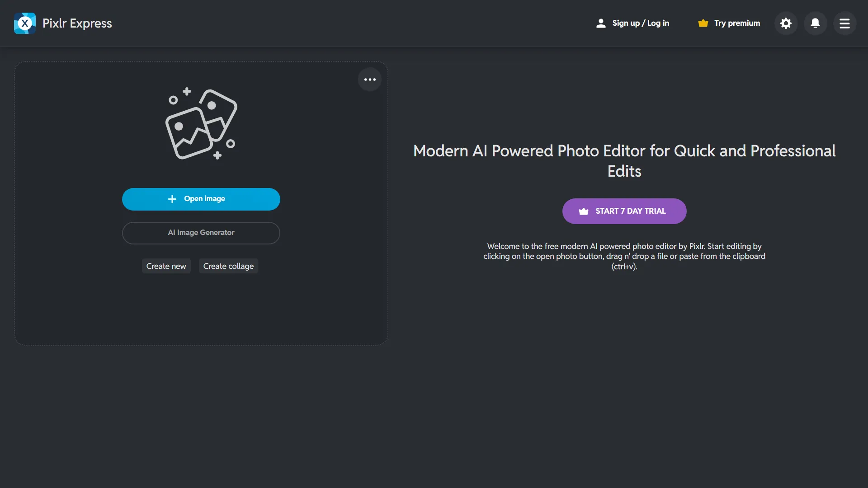The image size is (868, 488).
Task: Choose Create collage
Action: pos(228,266)
